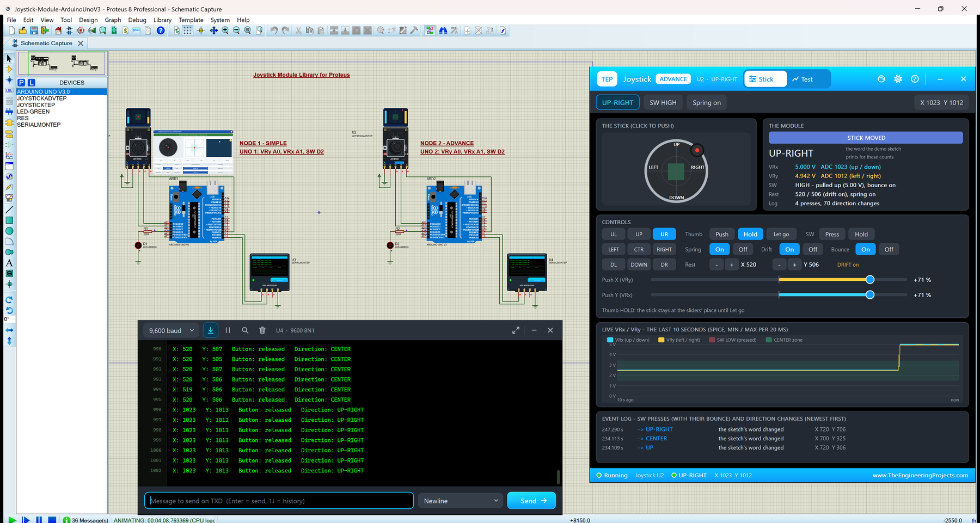Select the Stick tab in joystick panel
The width and height of the screenshot is (980, 523).
[765, 79]
